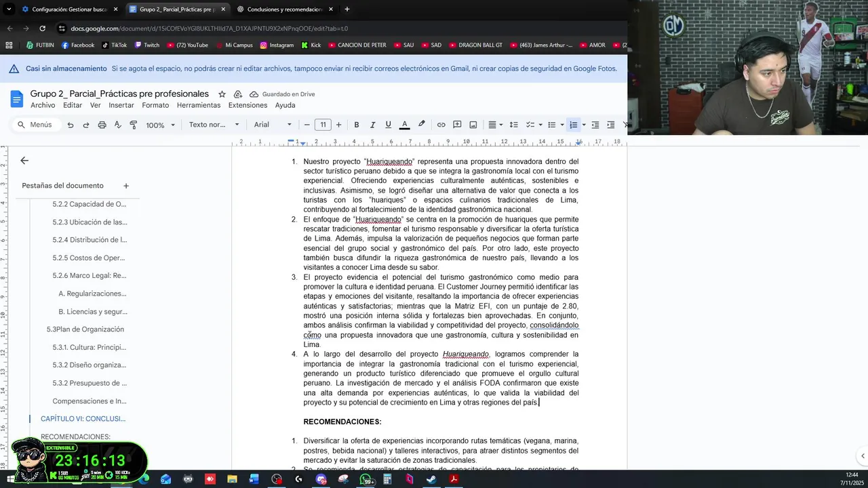The height and width of the screenshot is (488, 868).
Task: Open the Editar menu
Action: pyautogui.click(x=73, y=105)
